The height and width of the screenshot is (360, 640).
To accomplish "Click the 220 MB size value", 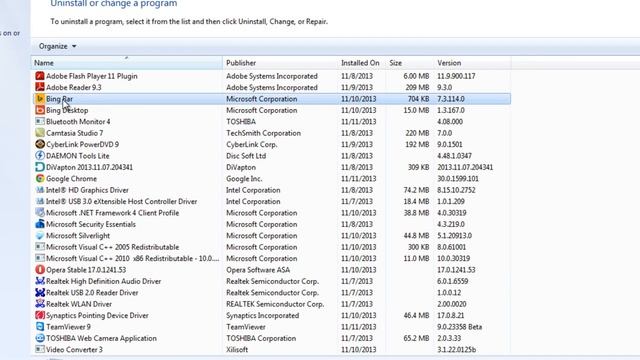I will tap(418, 133).
